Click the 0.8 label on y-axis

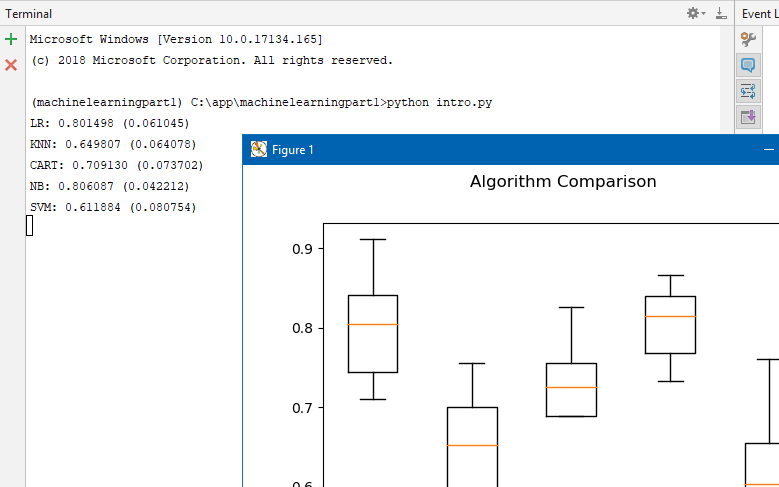301,328
